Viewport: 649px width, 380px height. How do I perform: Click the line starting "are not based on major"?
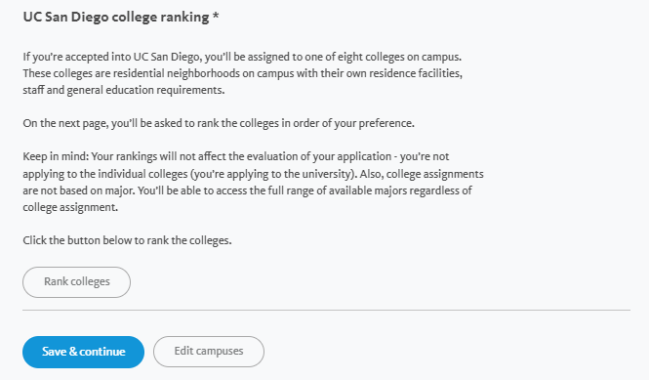tap(247, 190)
